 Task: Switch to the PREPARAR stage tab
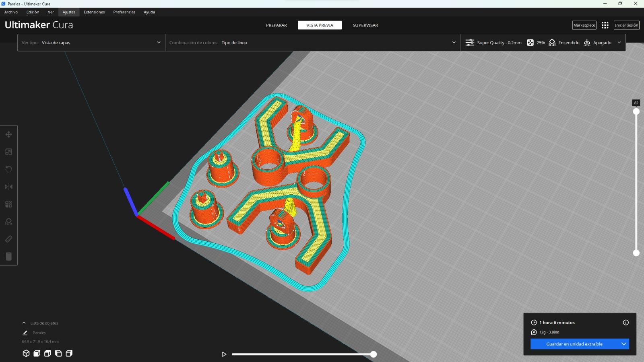tap(277, 25)
